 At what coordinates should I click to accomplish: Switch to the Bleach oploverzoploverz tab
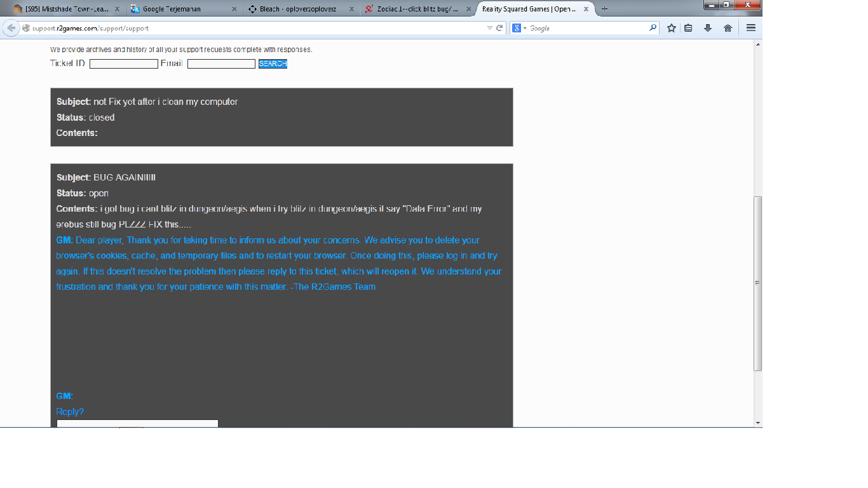click(297, 9)
